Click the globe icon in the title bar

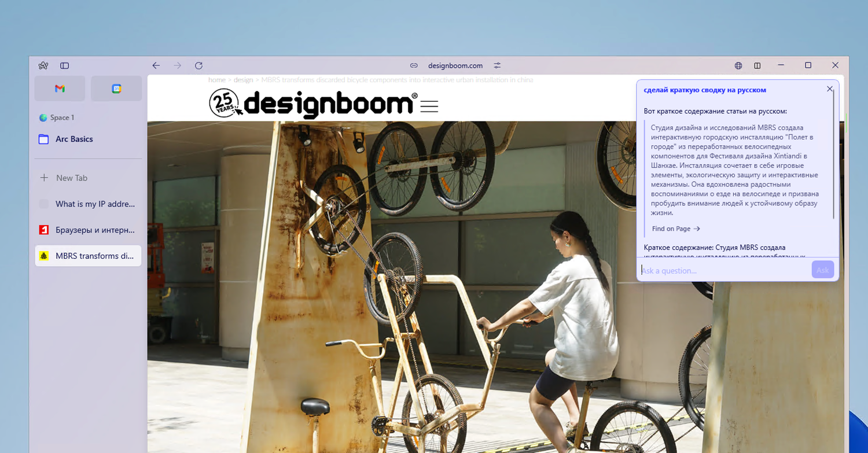pyautogui.click(x=738, y=66)
